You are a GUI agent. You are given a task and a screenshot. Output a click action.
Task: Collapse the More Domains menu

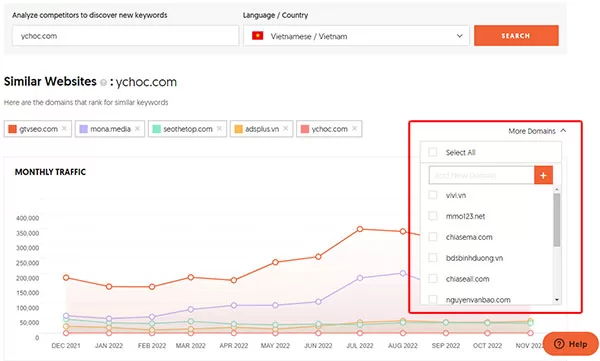click(x=537, y=131)
